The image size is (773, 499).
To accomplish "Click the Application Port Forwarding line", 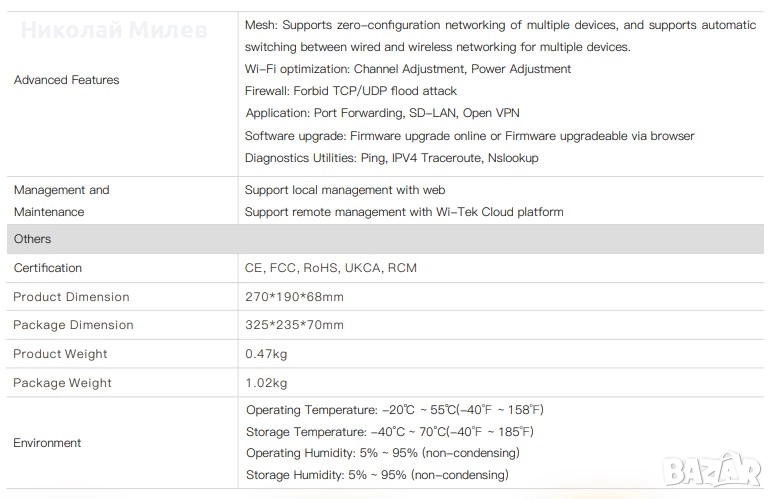I will (382, 113).
